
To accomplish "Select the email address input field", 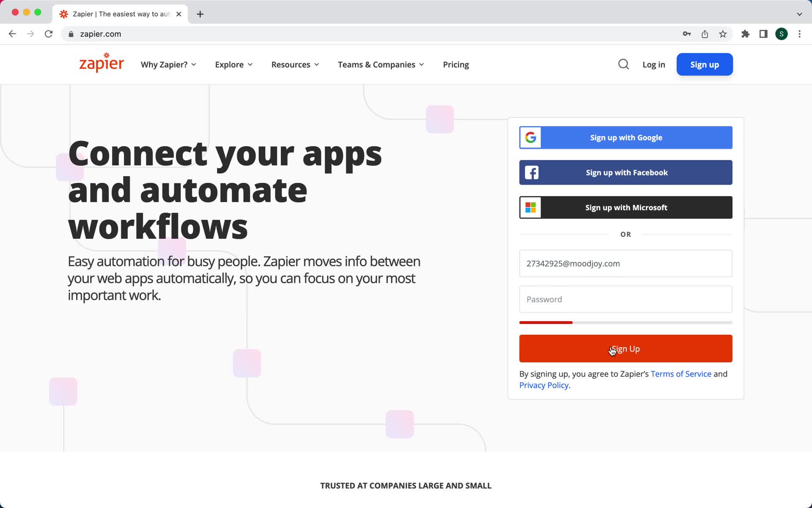I will pos(625,263).
